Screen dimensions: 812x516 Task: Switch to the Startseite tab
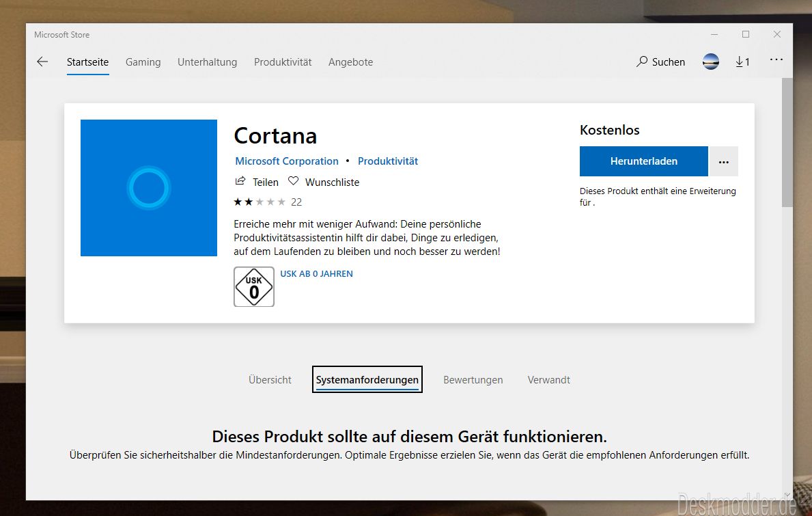pyautogui.click(x=87, y=62)
